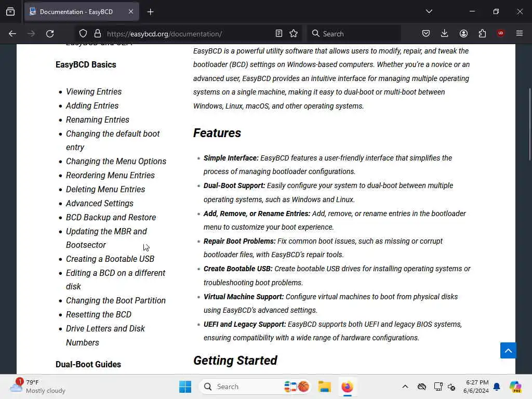Open Changing the Boot Partition link
The height and width of the screenshot is (399, 532).
click(x=116, y=301)
